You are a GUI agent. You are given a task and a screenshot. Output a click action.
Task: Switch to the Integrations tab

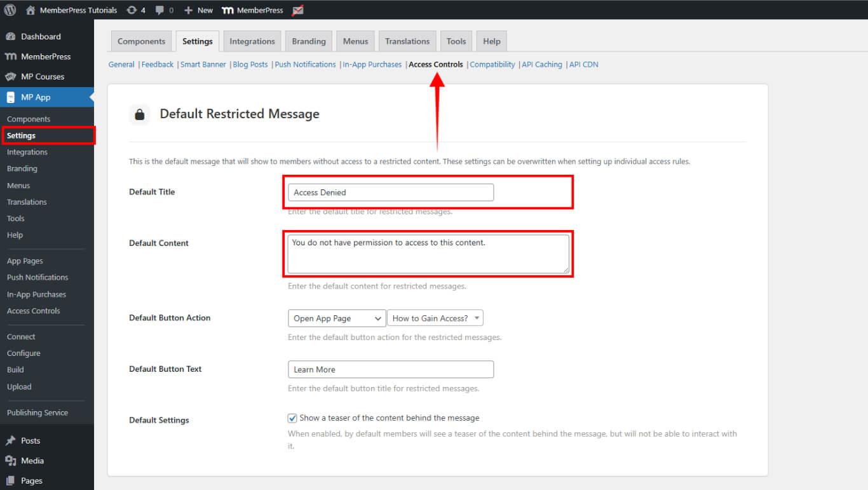pyautogui.click(x=252, y=41)
